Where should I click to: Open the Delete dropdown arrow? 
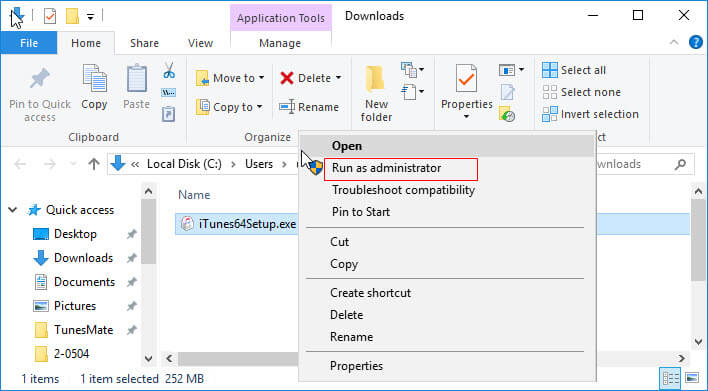[338, 78]
